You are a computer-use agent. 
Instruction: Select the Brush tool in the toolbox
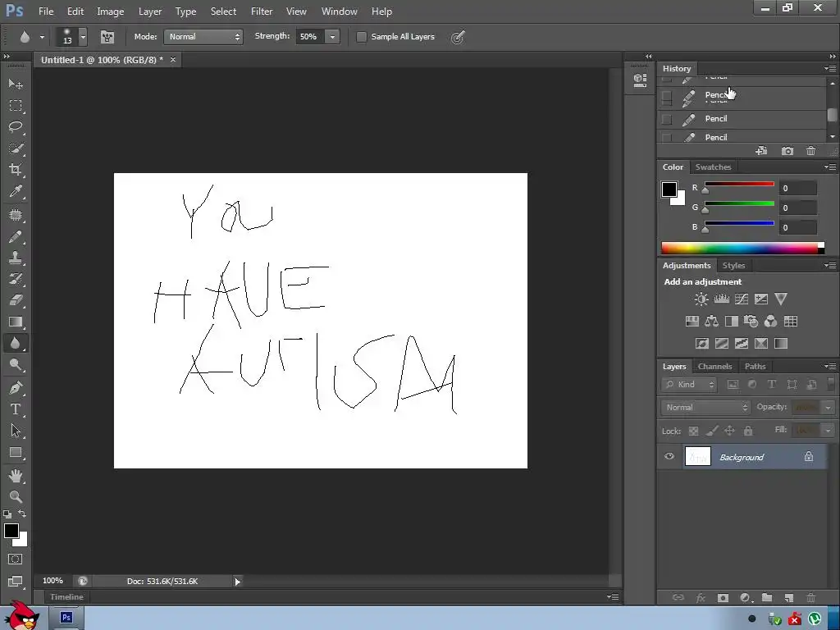[x=15, y=236]
